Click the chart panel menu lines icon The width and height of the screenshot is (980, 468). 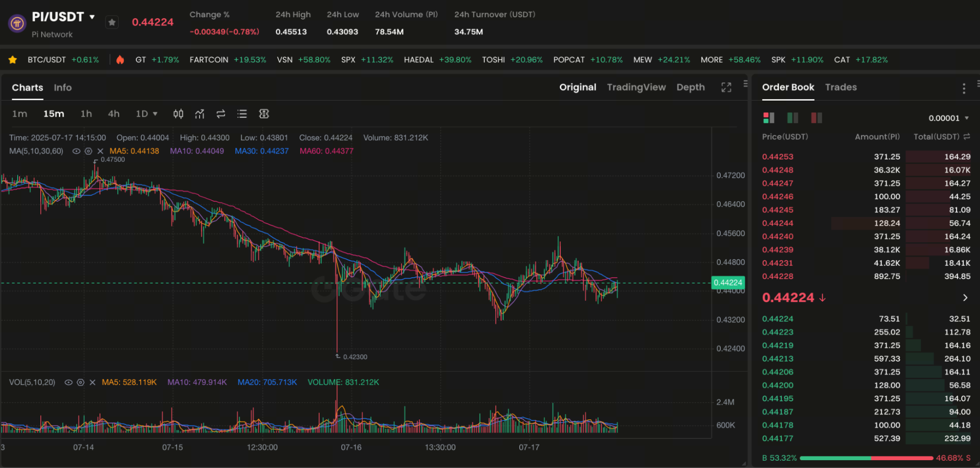(x=745, y=84)
